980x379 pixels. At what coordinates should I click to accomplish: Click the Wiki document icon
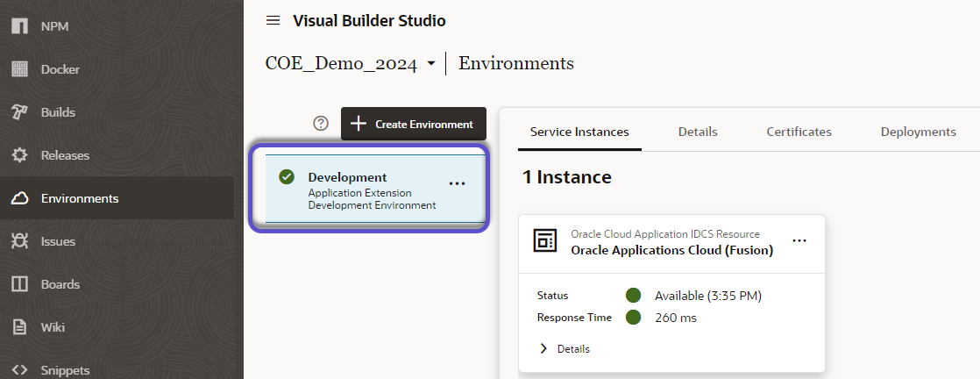tap(19, 327)
